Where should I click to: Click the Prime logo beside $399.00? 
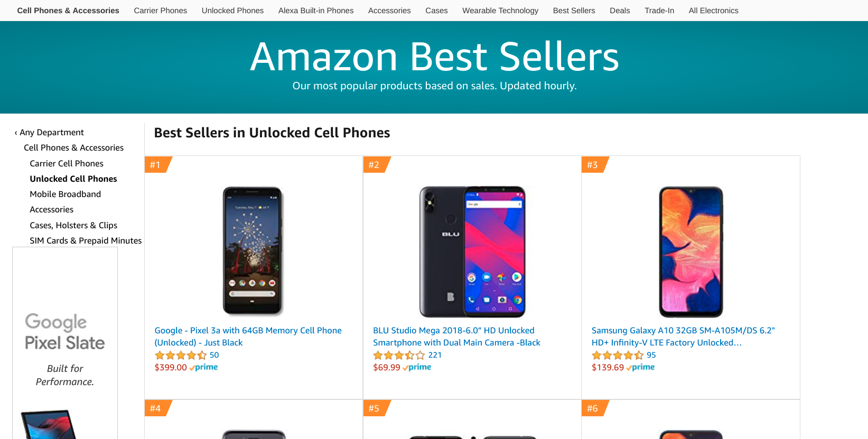point(204,368)
